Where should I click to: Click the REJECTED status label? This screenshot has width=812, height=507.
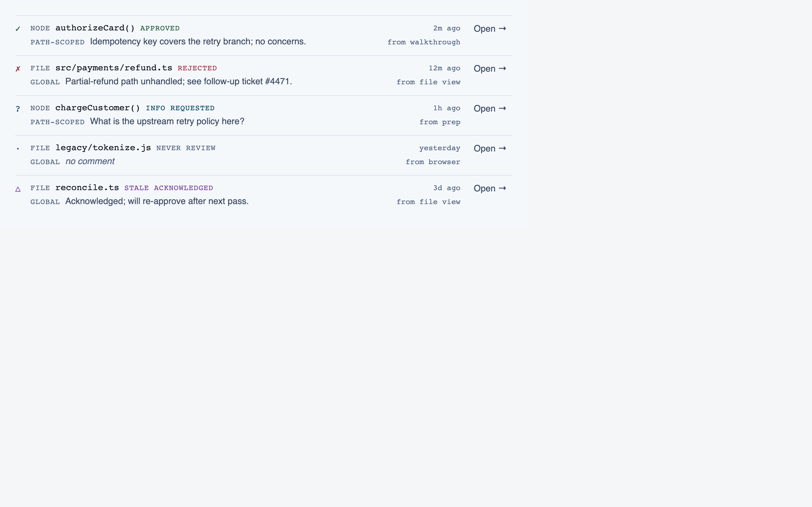pos(197,68)
